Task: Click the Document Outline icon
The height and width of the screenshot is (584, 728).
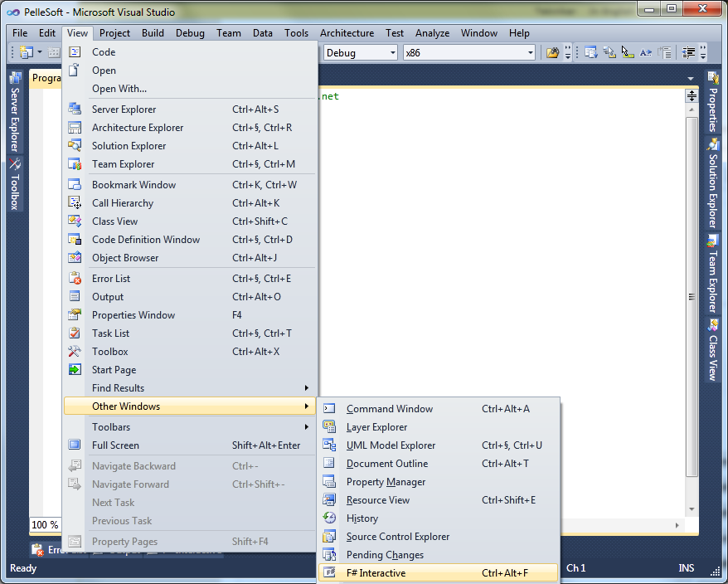Action: point(329,463)
